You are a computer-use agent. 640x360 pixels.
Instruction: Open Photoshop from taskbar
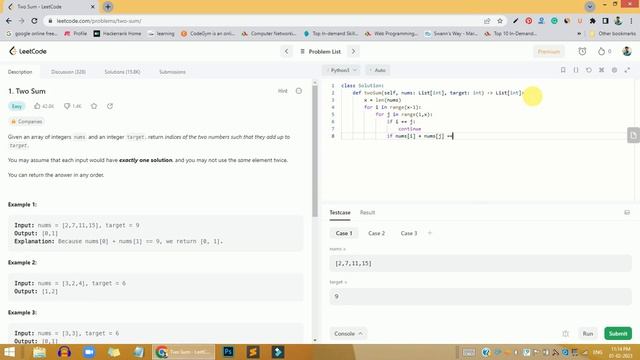point(228,352)
